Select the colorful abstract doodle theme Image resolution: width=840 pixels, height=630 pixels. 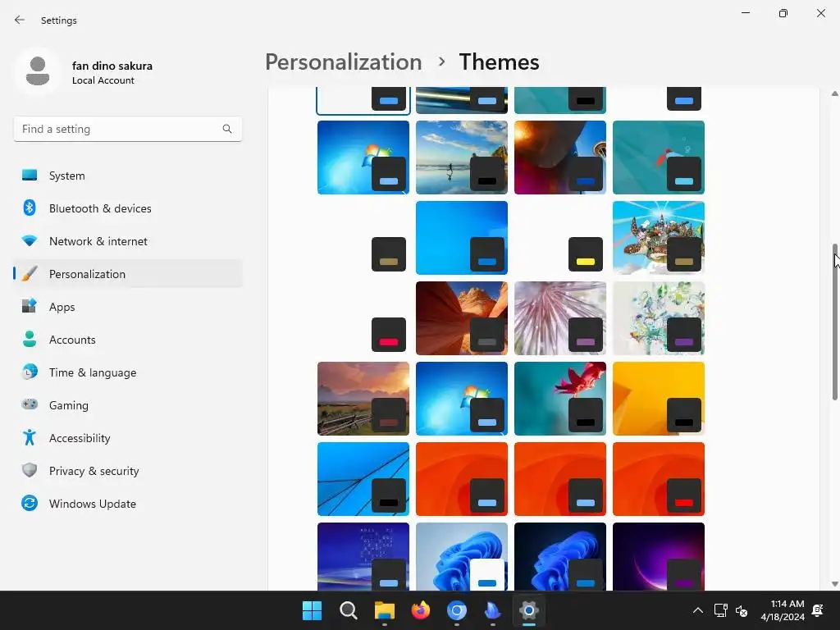[659, 318]
